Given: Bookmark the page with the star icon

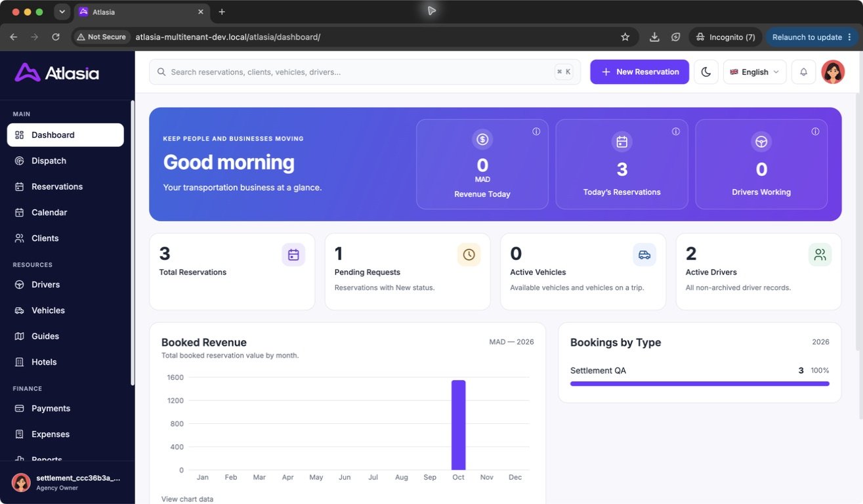Looking at the screenshot, I should pos(625,37).
